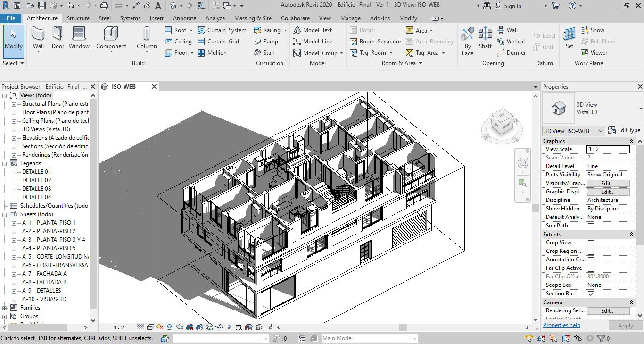Viewport: 644px width, 344px height.
Task: Enable the Crop View checkbox
Action: click(591, 243)
